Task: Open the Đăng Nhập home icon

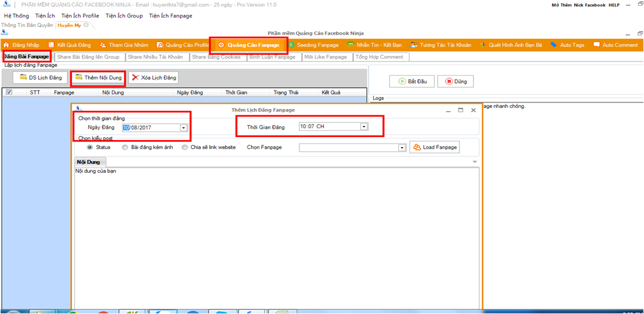Action: pyautogui.click(x=6, y=45)
